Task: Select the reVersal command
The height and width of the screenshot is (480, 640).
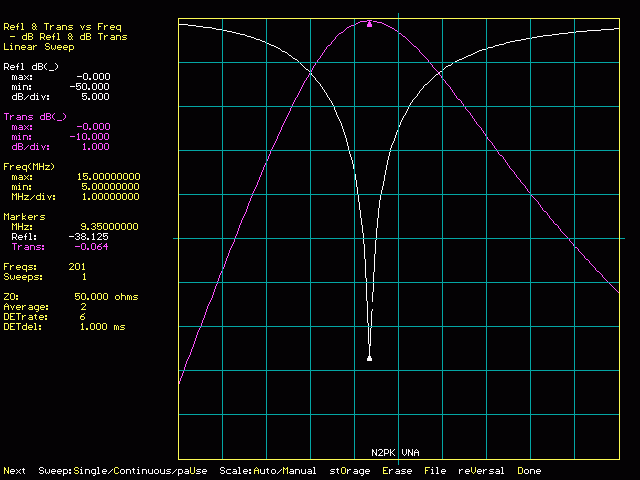Action: (481, 471)
